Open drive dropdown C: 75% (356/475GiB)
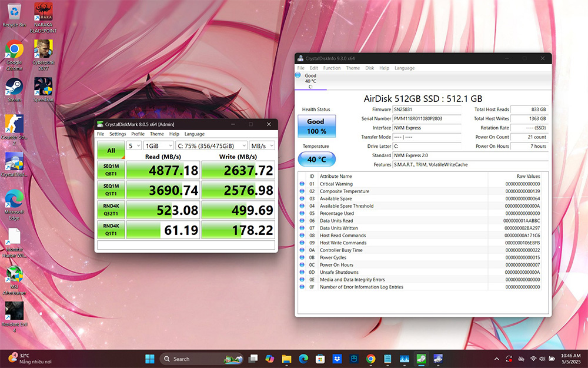 click(x=212, y=145)
